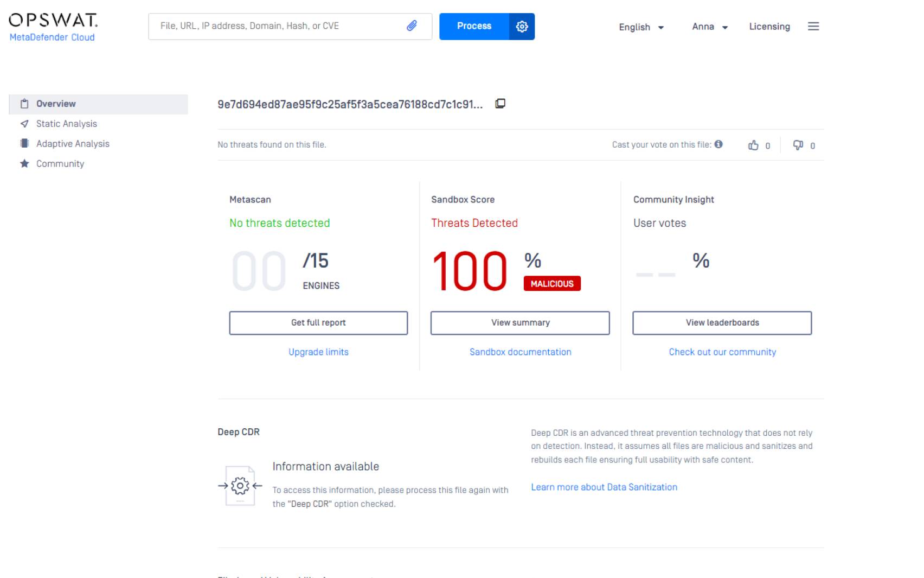Screen dimensions: 924x578
Task: Select the Overview clipboard icon in sidebar
Action: (x=24, y=103)
